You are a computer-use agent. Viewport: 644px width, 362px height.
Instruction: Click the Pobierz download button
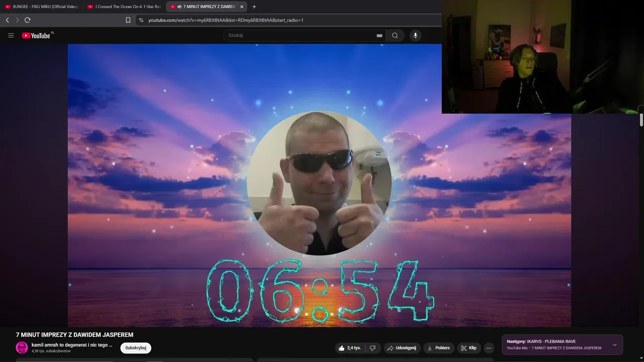pyautogui.click(x=439, y=348)
